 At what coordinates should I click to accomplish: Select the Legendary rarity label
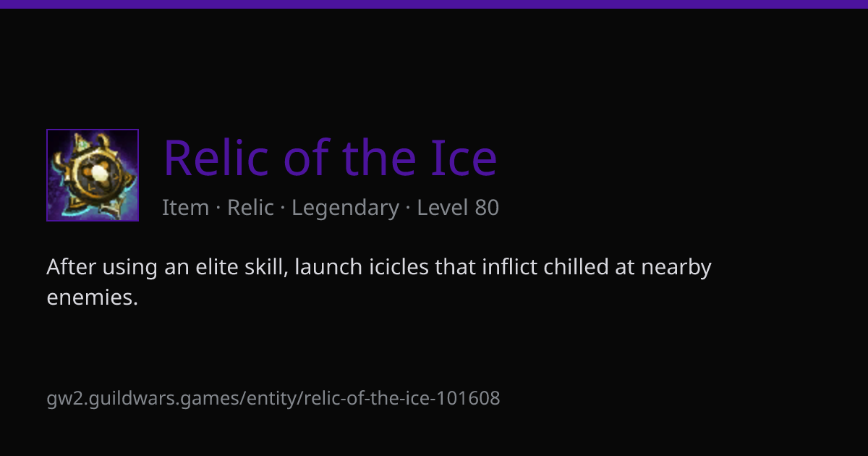point(345,208)
